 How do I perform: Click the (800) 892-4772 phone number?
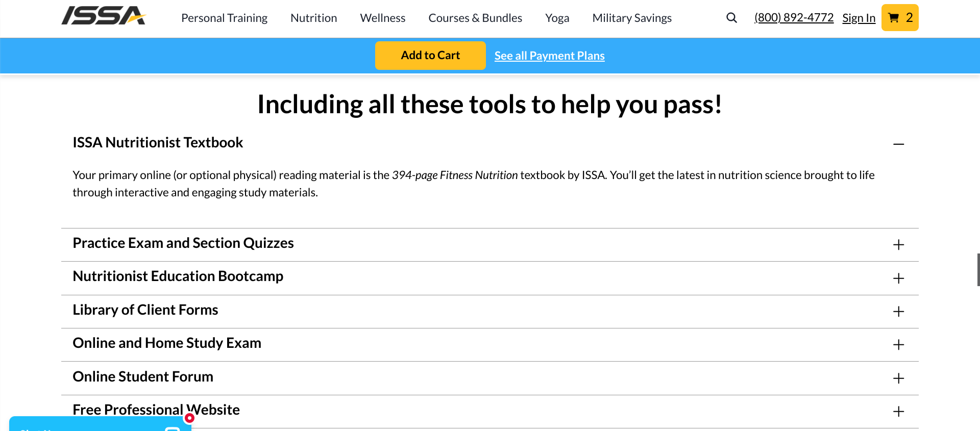794,18
